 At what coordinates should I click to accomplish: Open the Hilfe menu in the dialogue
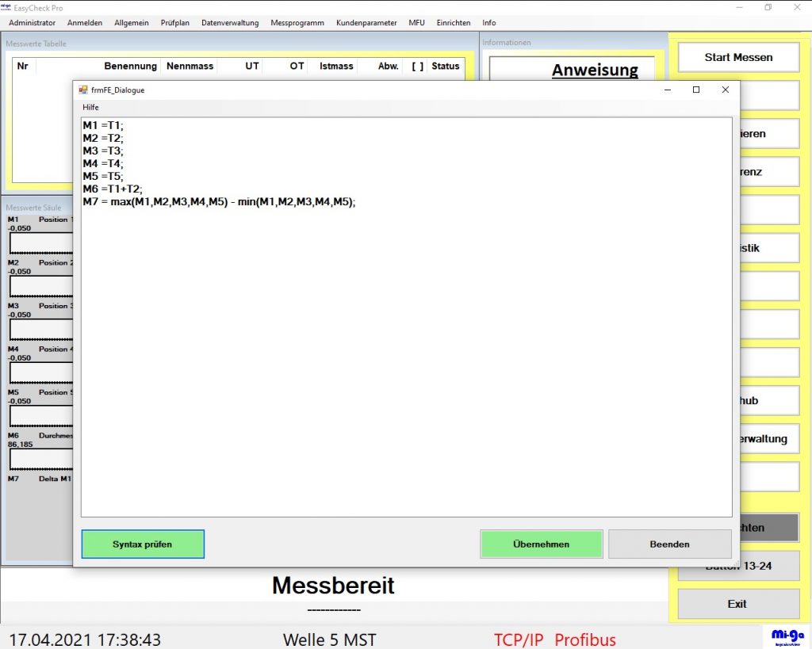click(90, 107)
